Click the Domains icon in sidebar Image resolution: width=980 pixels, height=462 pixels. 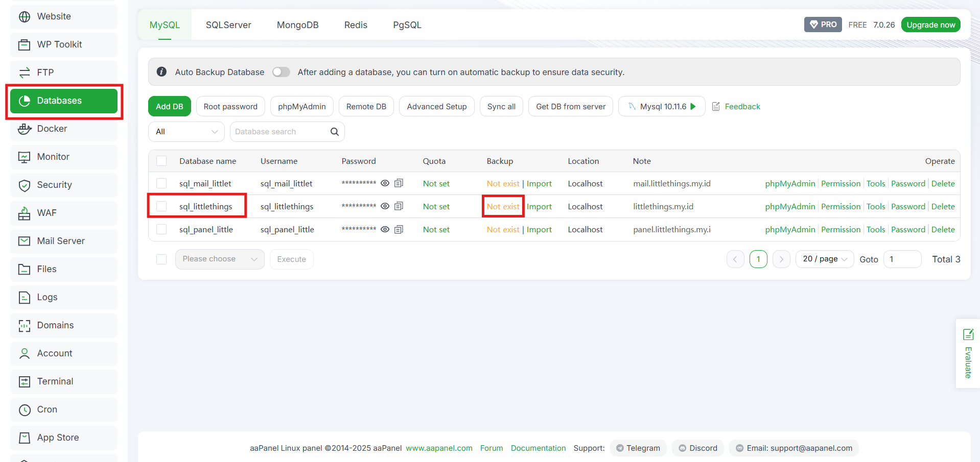[25, 326]
